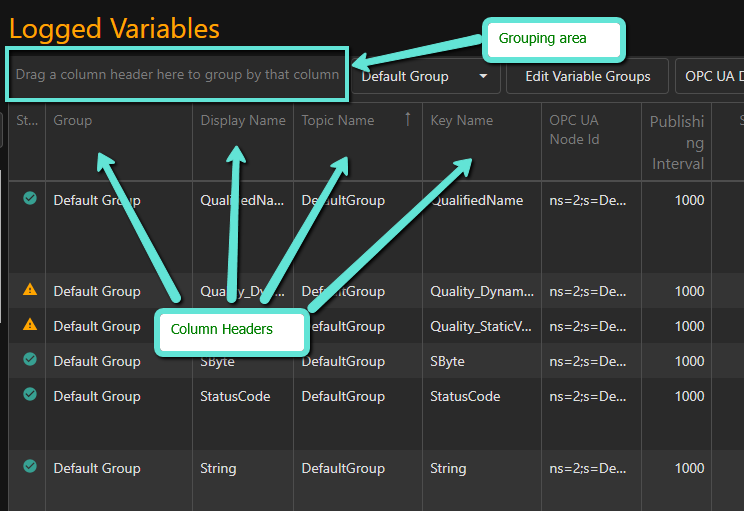Select the QualifiedName key name cell
Screen dimensions: 744x511
[477, 200]
